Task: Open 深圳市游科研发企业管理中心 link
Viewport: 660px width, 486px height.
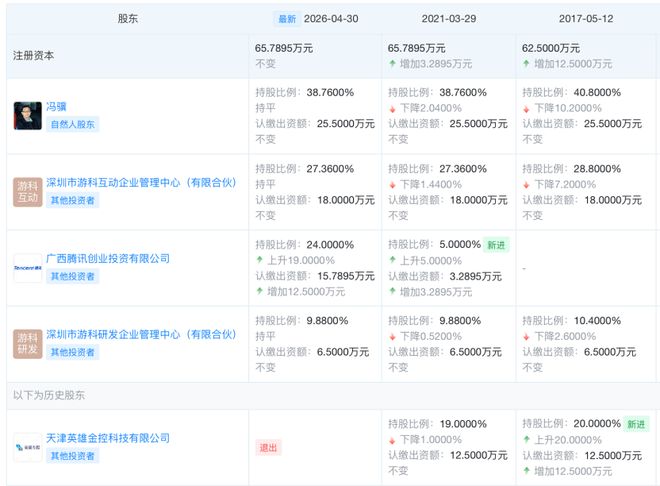Action: tap(141, 335)
